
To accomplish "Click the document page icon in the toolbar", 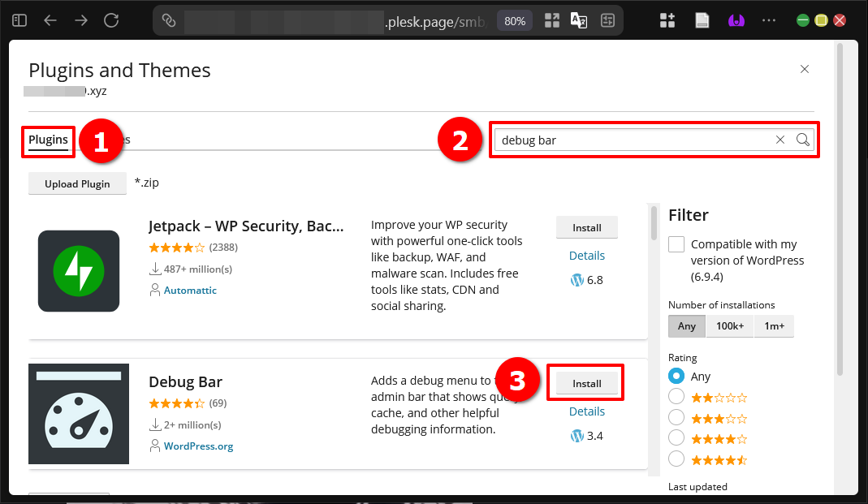I will point(702,20).
